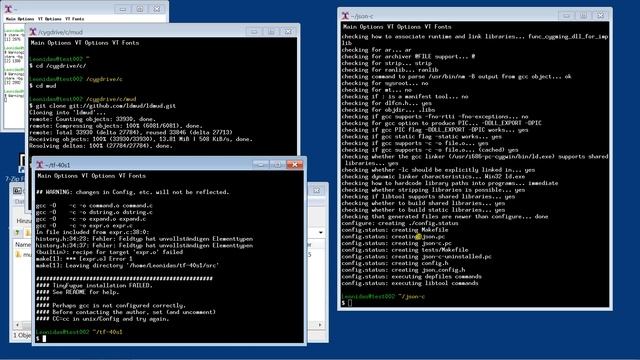The width and height of the screenshot is (640, 360).
Task: Open VT Fonts in top-left '~' xterm
Action: click(75, 19)
